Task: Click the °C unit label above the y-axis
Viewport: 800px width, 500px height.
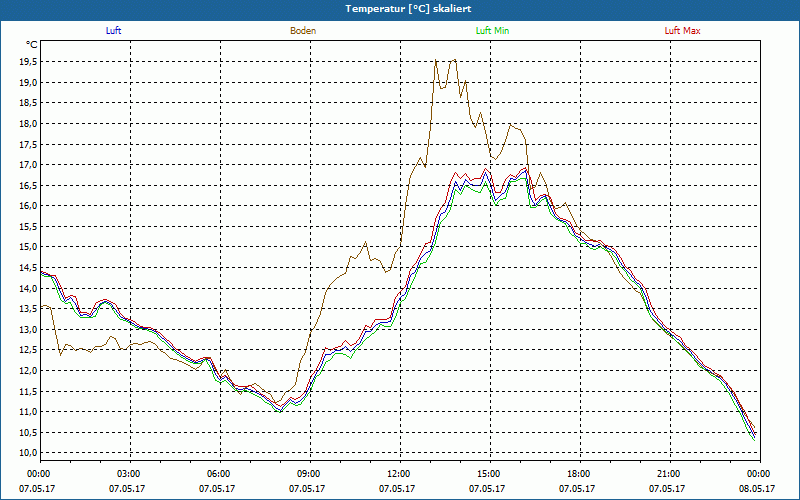Action: (32, 44)
